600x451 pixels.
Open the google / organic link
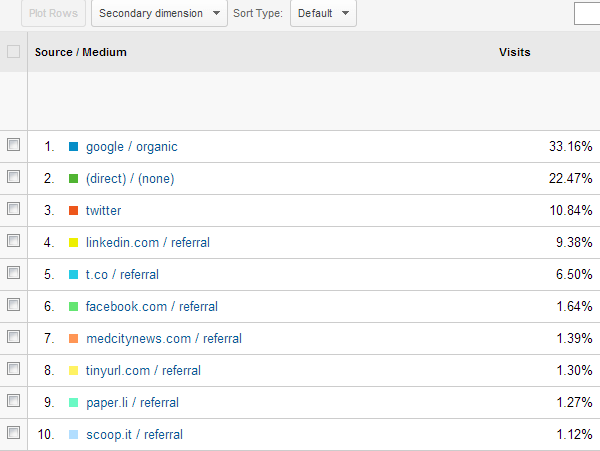tap(132, 147)
